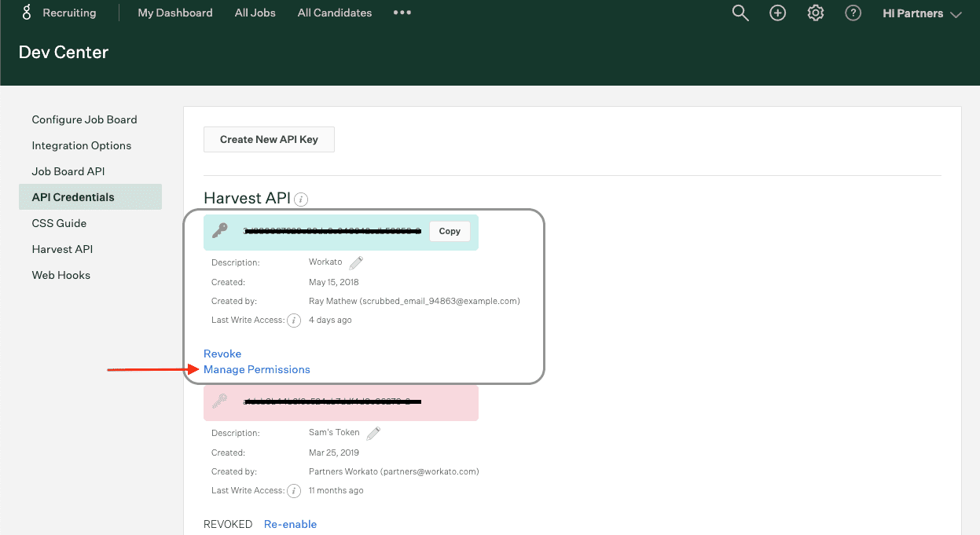Screen dimensions: 980x535
Task: Go to My Dashboard
Action: pyautogui.click(x=174, y=13)
